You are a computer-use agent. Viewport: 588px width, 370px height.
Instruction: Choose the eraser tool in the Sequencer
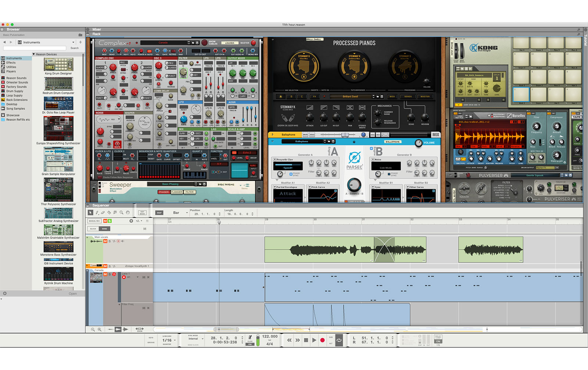pos(103,212)
